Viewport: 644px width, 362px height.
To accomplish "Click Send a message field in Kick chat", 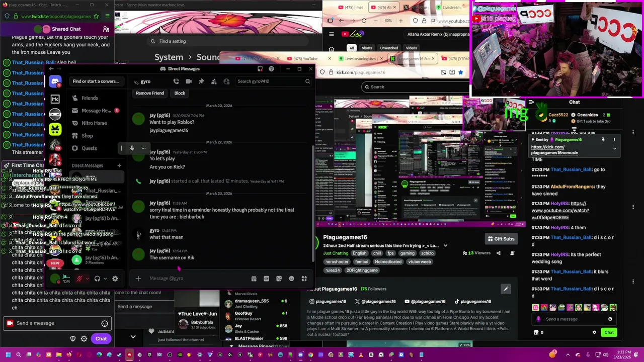I will (575, 319).
